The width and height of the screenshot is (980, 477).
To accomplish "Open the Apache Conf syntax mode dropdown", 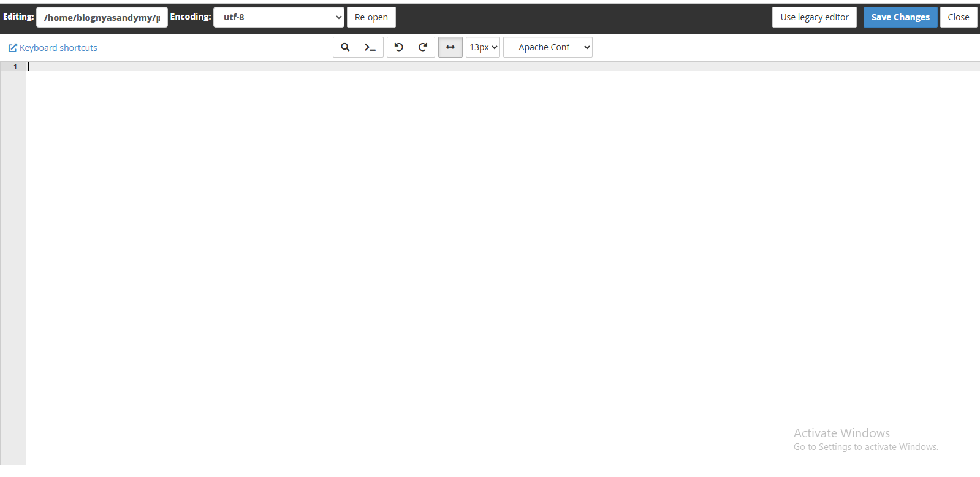I will [548, 47].
